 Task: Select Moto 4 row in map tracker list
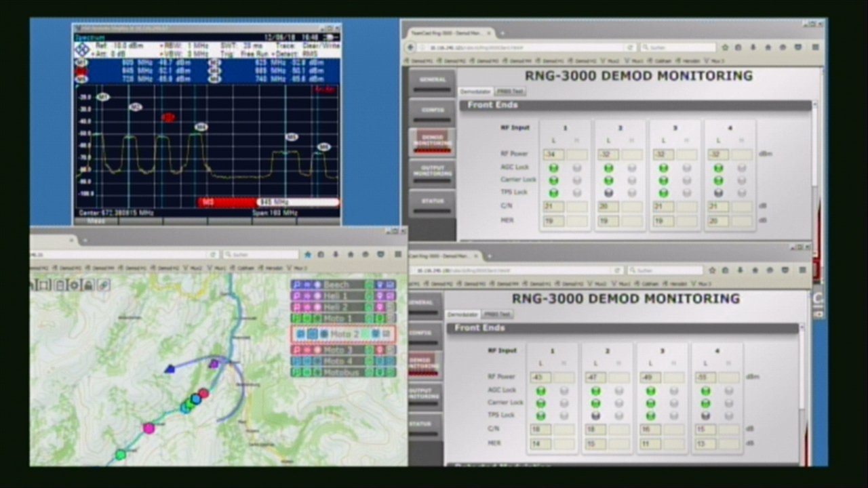point(343,361)
